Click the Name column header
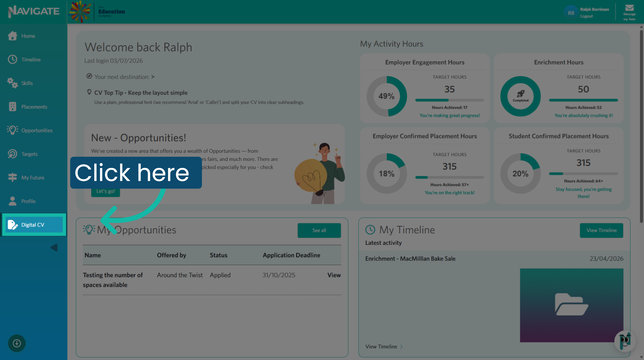Screen dimensions: 644x360 93,255
